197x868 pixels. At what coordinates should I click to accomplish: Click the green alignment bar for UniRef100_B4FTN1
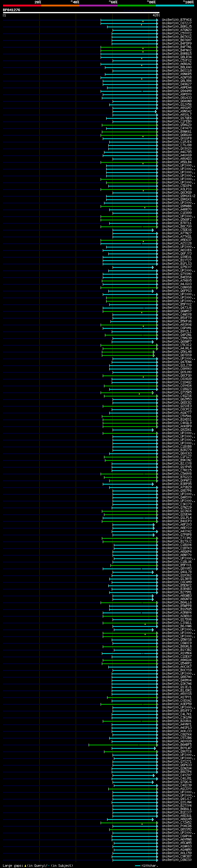[129, 47]
